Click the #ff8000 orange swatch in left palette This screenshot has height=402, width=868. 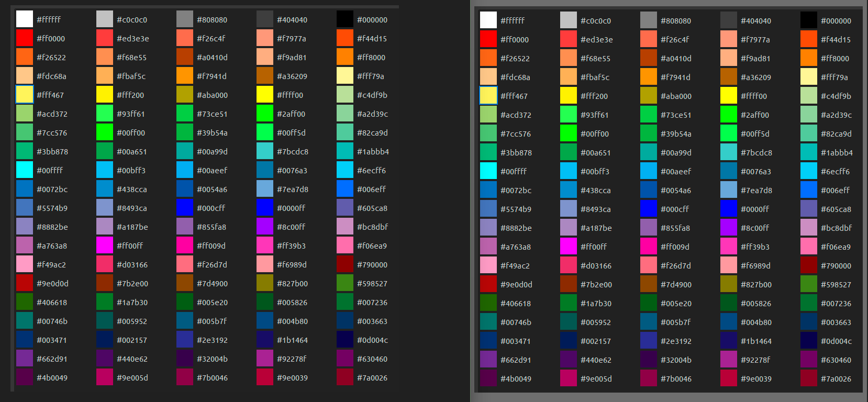click(x=345, y=57)
